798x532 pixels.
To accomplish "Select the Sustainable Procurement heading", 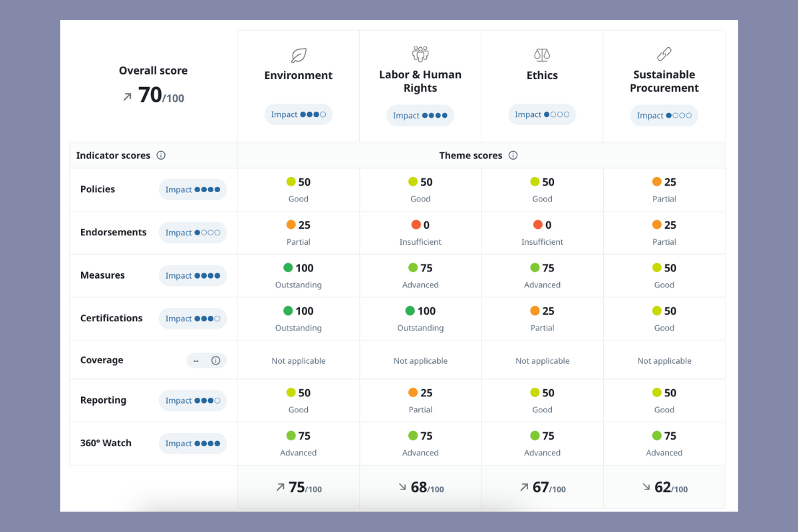I will coord(664,81).
